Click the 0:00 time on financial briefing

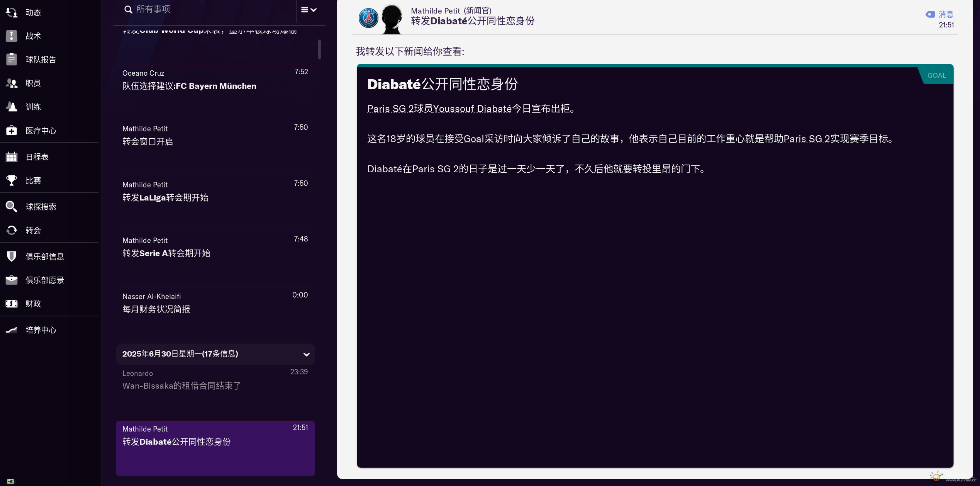pos(300,295)
